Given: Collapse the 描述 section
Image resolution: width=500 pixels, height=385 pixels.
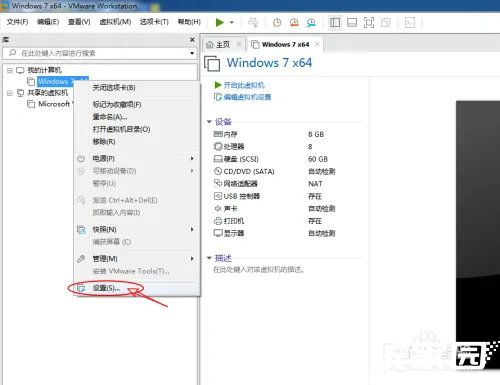Looking at the screenshot, I should (x=209, y=258).
